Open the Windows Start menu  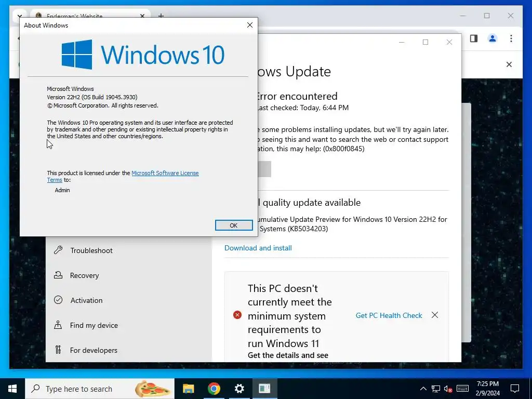point(12,389)
